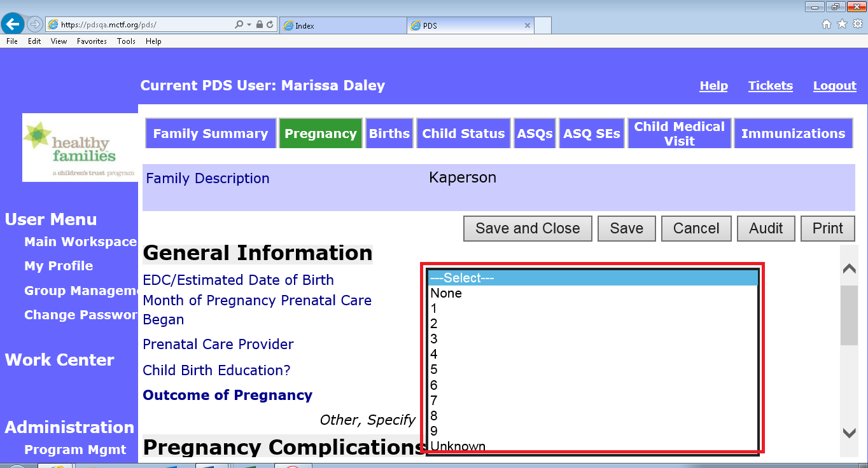Click the Child Birth Education? label
868x468 pixels.
click(x=216, y=370)
